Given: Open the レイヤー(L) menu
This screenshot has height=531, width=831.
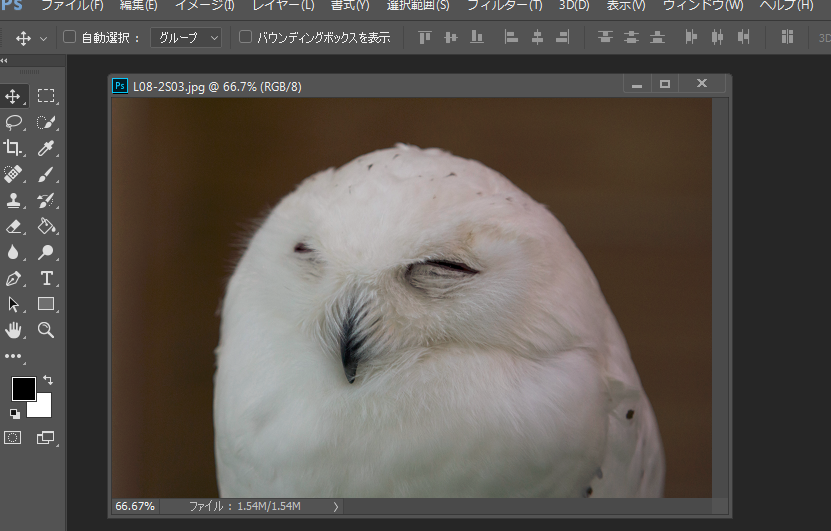Looking at the screenshot, I should [x=282, y=6].
